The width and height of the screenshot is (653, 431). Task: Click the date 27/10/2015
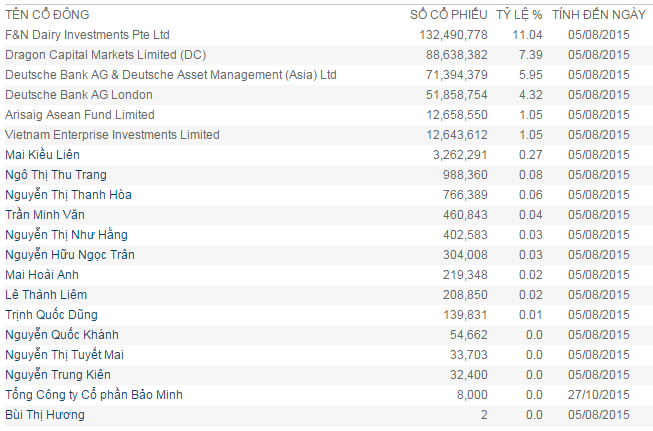[x=598, y=395]
